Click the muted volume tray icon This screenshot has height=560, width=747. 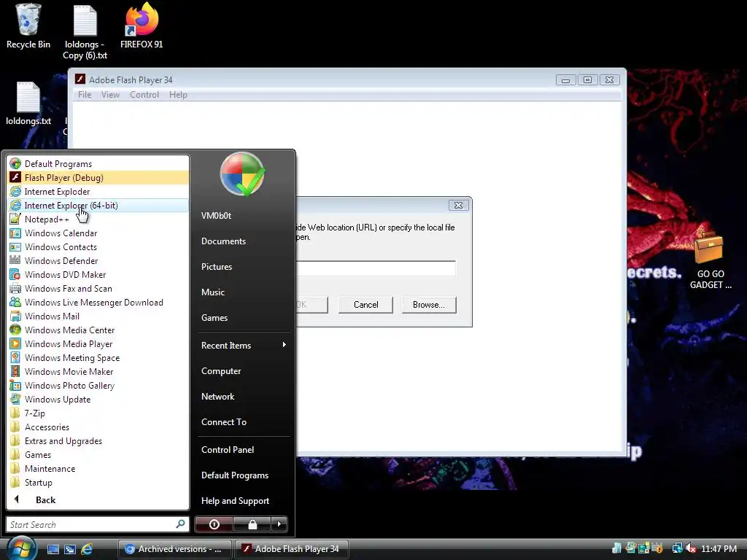tap(691, 548)
